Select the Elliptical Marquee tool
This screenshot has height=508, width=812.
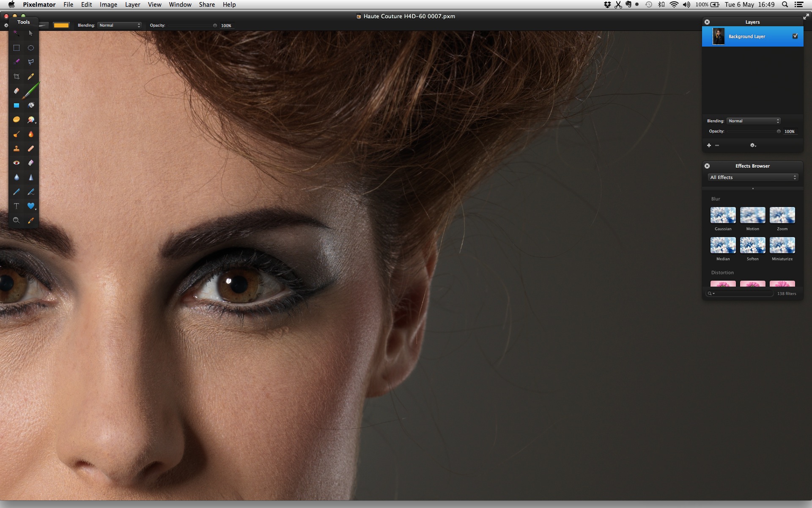(x=31, y=48)
